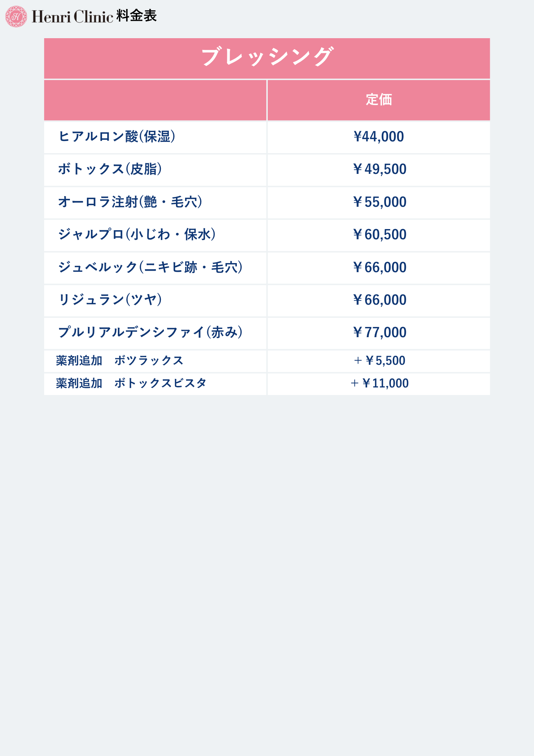The height and width of the screenshot is (756, 534).
Task: Click the Henri Clinic brand name text
Action: pyautogui.click(x=73, y=17)
